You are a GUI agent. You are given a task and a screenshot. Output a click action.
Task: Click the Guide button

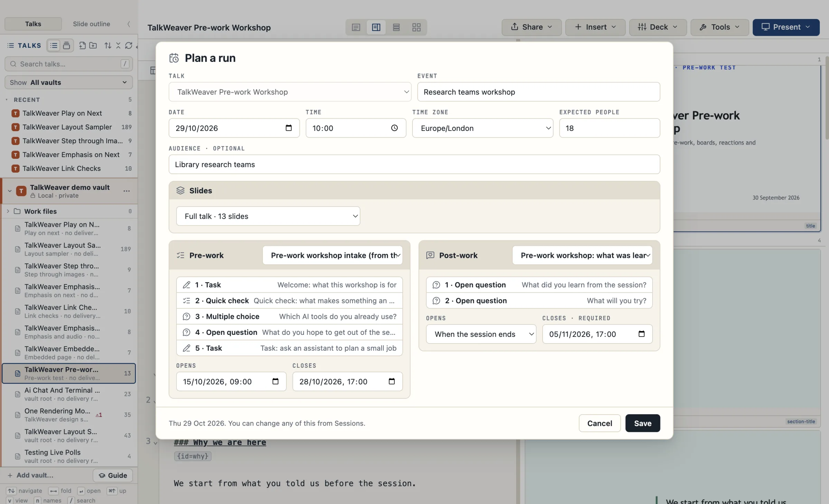click(x=113, y=475)
